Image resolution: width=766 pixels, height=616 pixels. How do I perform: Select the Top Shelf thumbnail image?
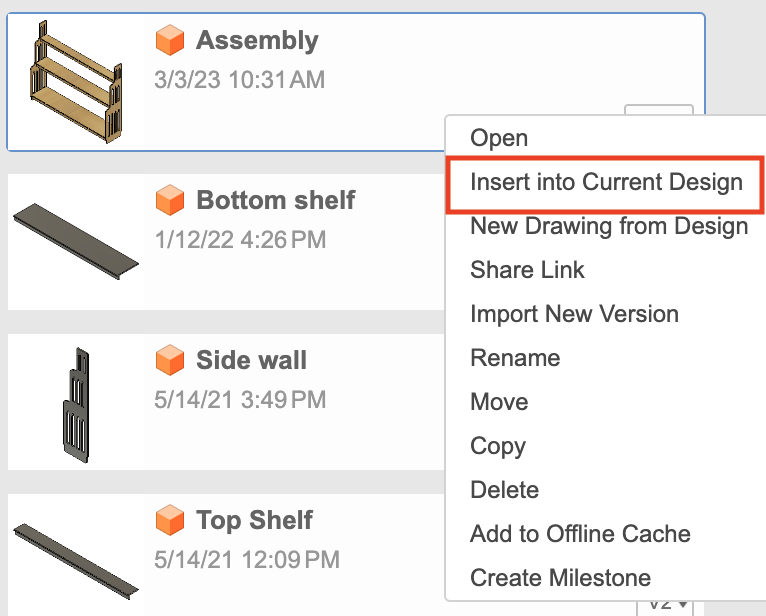pos(76,558)
